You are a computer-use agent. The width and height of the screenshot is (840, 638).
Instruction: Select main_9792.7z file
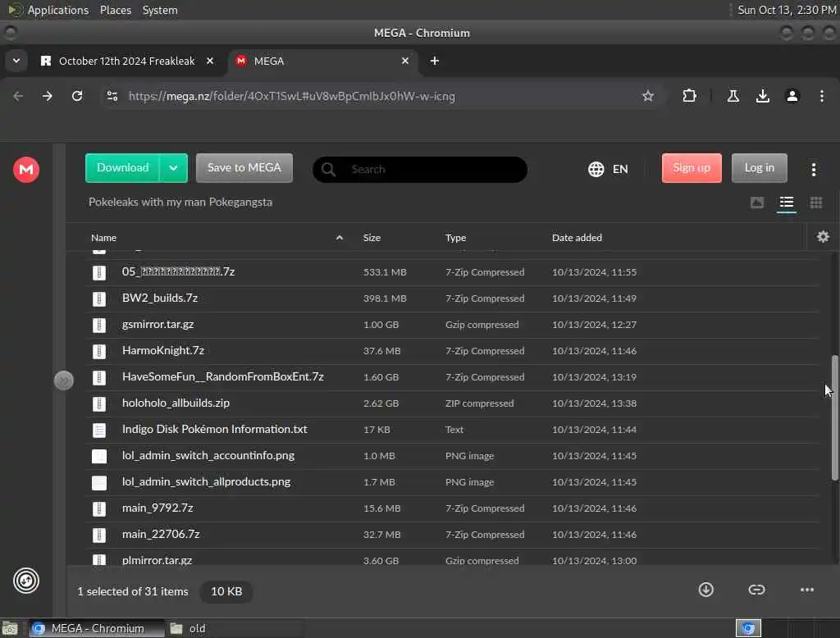(x=453, y=508)
